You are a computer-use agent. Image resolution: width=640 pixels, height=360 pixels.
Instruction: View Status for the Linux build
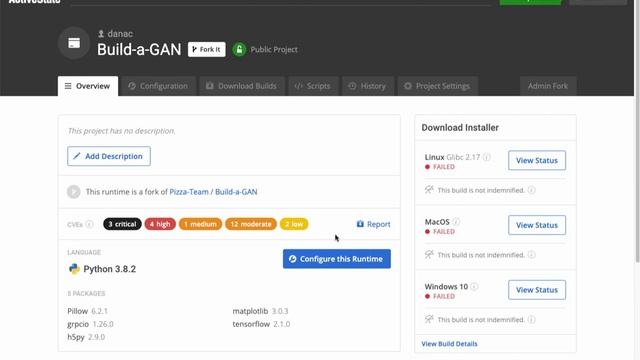pyautogui.click(x=537, y=160)
